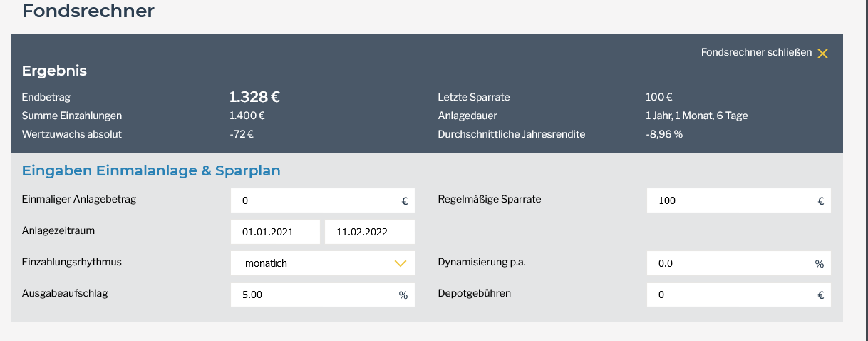Click the Einmaliger Anlagebetrag input field
This screenshot has width=868, height=341.
[314, 201]
